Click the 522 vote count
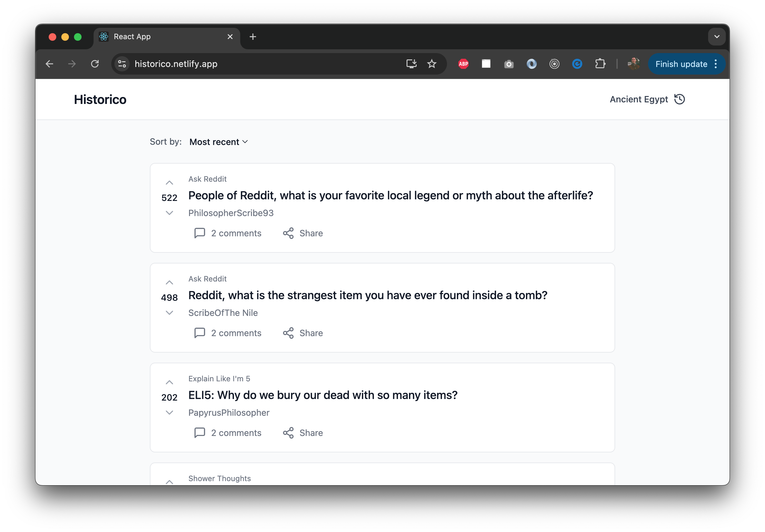The width and height of the screenshot is (765, 532). tap(169, 198)
